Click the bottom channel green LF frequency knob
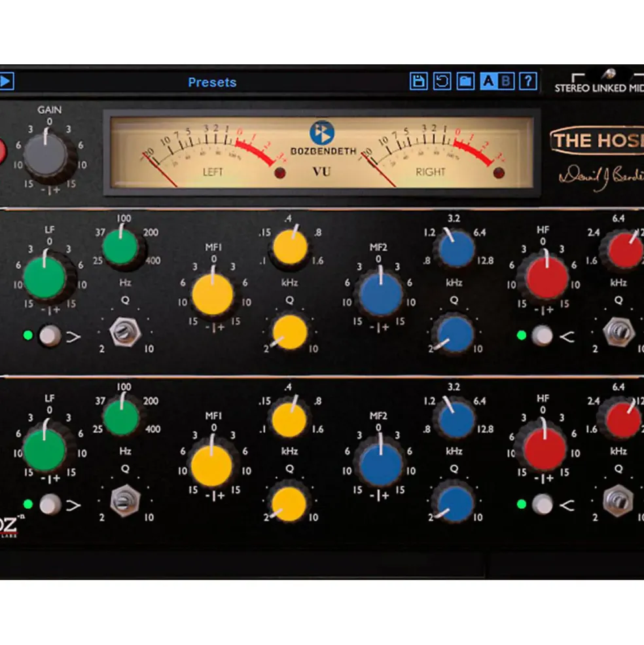 tap(121, 416)
